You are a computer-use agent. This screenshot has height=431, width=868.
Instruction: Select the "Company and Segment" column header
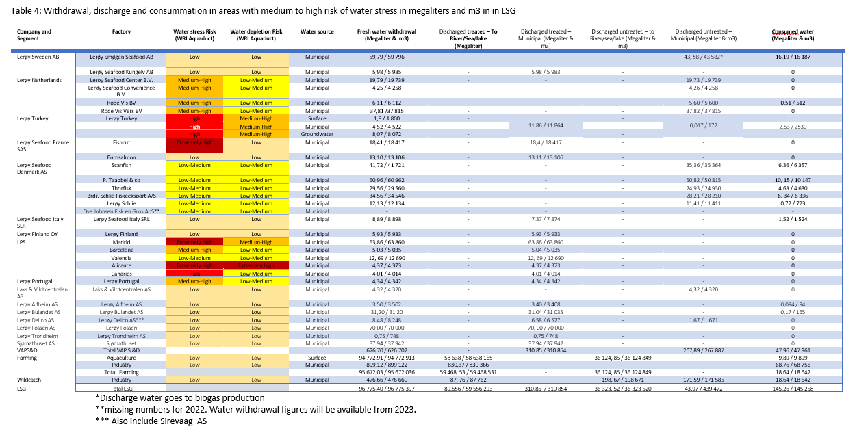34,35
